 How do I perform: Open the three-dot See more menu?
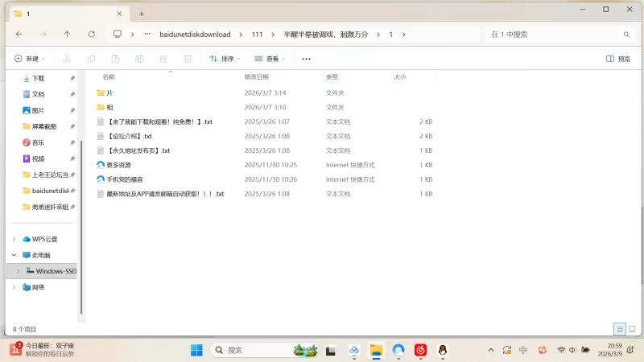pos(306,59)
